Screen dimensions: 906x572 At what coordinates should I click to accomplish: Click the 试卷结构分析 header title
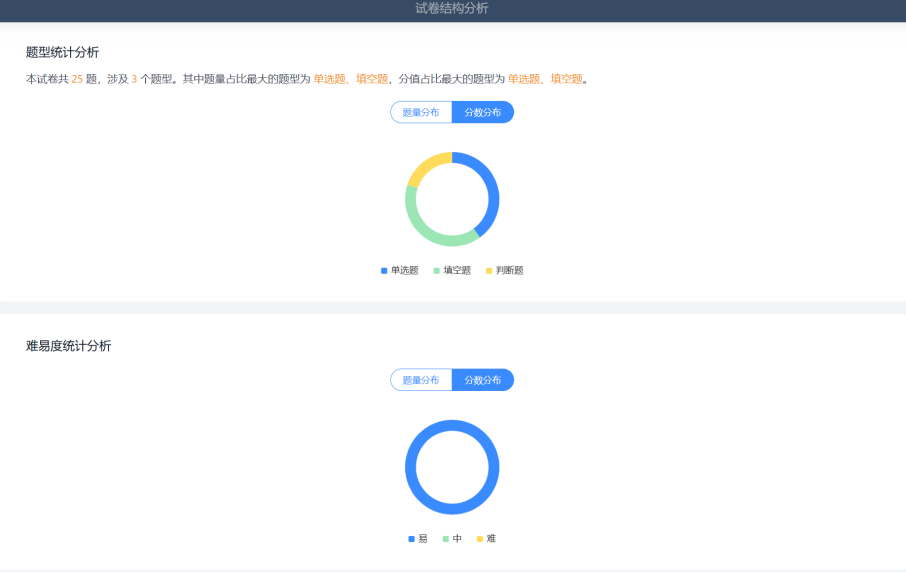pos(452,8)
